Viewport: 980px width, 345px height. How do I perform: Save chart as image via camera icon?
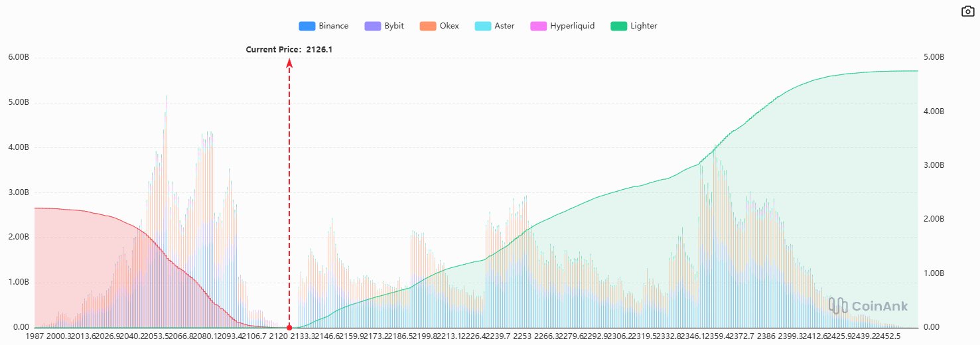967,11
